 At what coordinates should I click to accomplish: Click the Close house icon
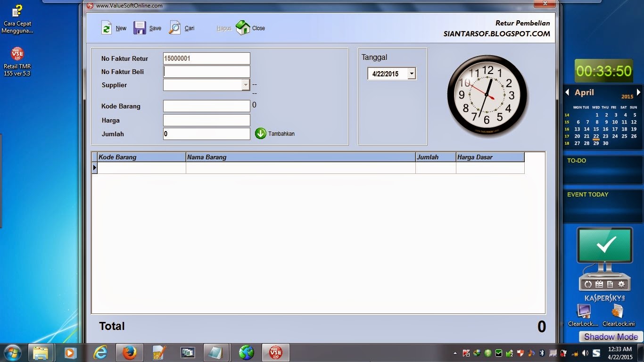point(243,28)
